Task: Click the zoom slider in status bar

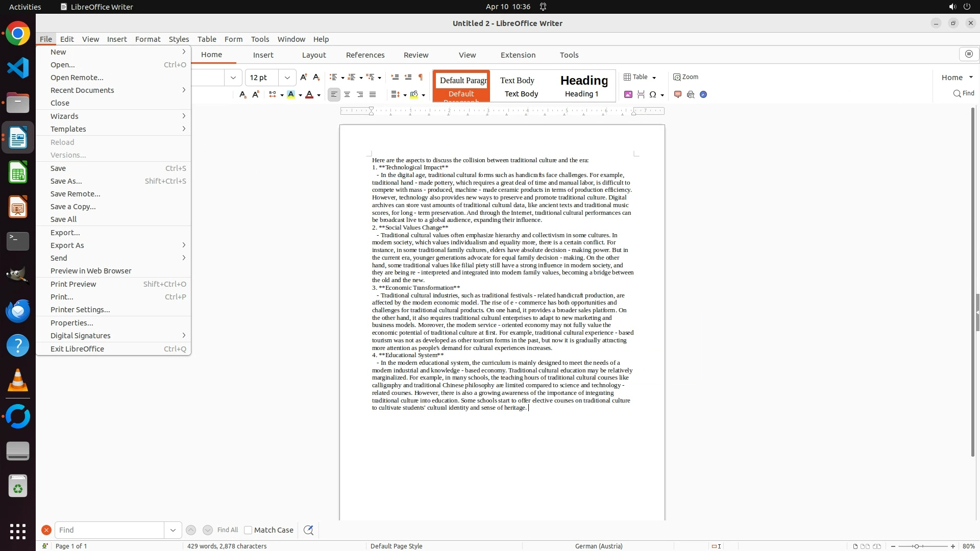Action: (x=917, y=546)
